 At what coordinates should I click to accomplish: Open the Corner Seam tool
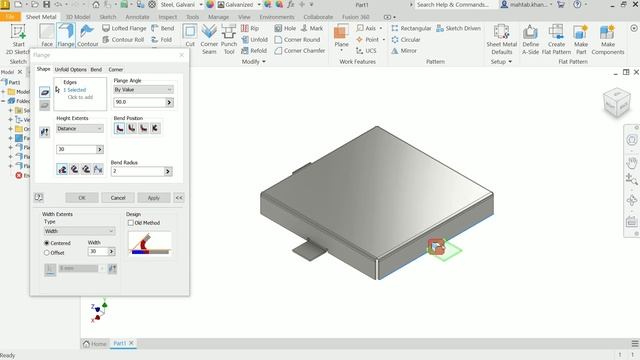point(209,39)
